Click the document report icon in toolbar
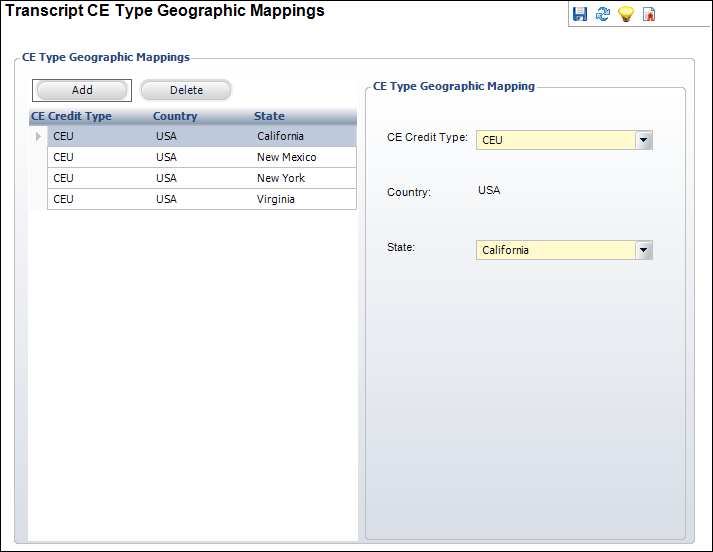 [649, 14]
